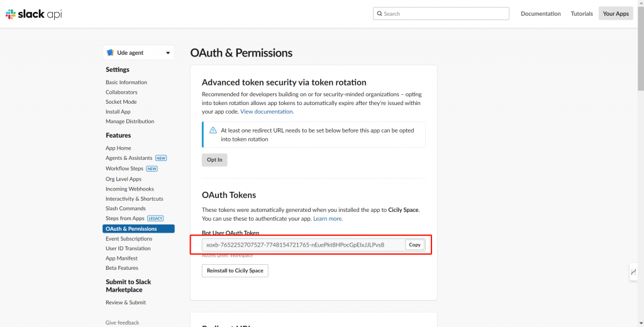Open the Ude agent app dropdown
644x327 pixels.
click(138, 53)
